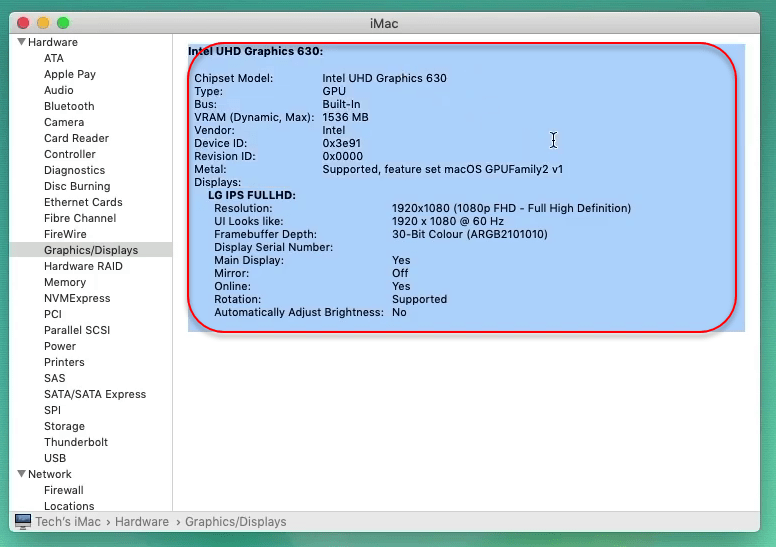The image size is (776, 547).
Task: Select ATA in the sidebar
Action: tap(53, 58)
